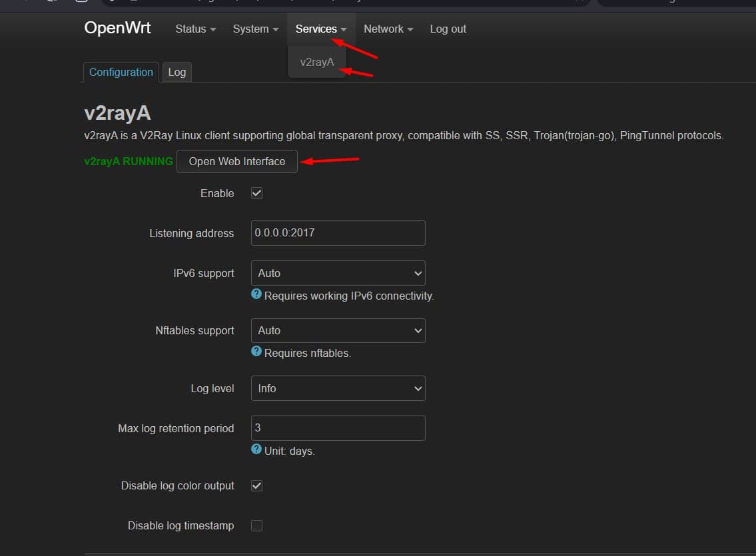Expand the System menu
This screenshot has width=756, height=556.
coord(254,29)
